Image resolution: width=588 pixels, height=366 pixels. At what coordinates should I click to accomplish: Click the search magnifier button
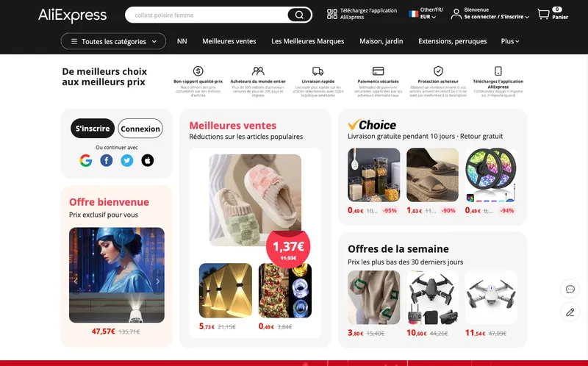point(299,15)
